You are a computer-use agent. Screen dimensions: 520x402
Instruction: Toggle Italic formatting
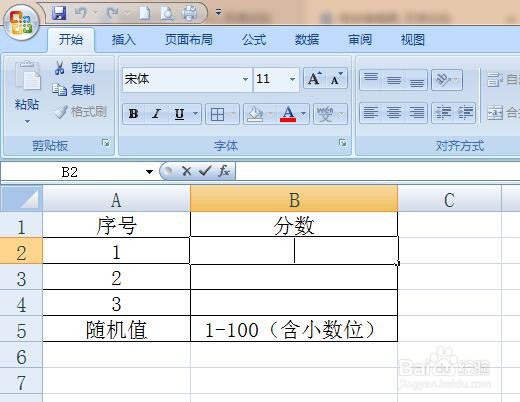coord(156,114)
